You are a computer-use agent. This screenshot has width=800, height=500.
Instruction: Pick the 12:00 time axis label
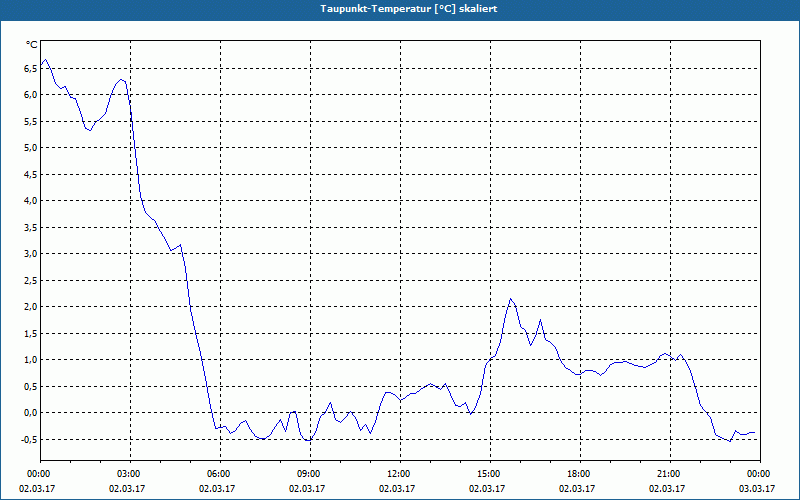(400, 474)
